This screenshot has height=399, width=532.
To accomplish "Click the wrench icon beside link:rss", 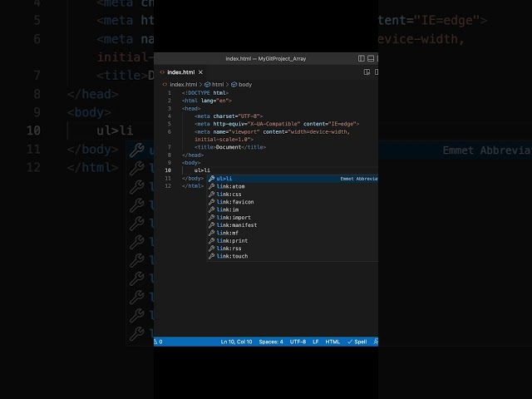I will click(211, 249).
